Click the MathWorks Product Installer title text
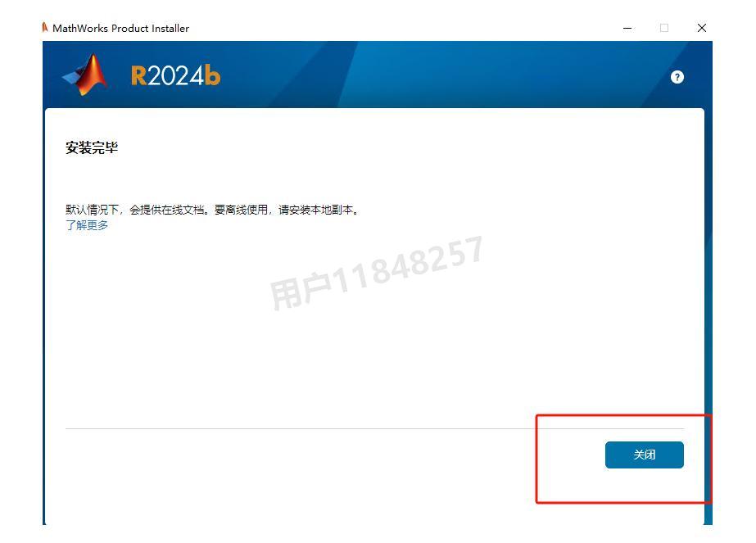Viewport: 756px width, 543px height. [x=120, y=29]
